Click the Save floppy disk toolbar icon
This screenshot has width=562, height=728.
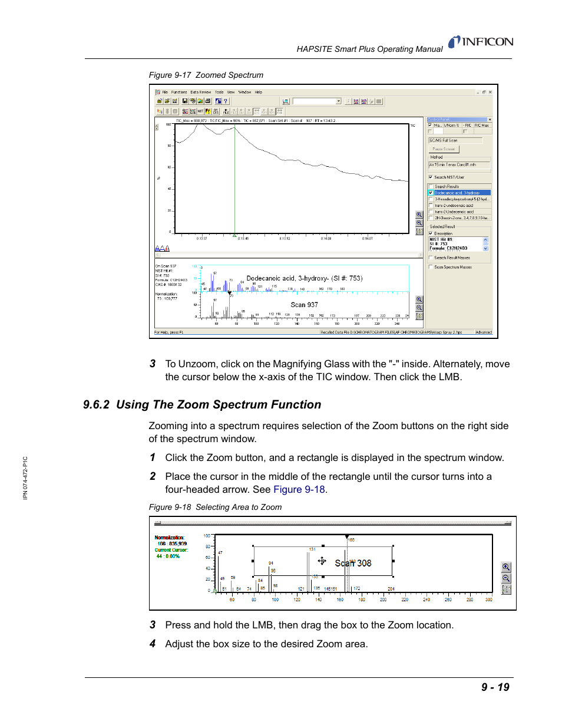(x=185, y=101)
